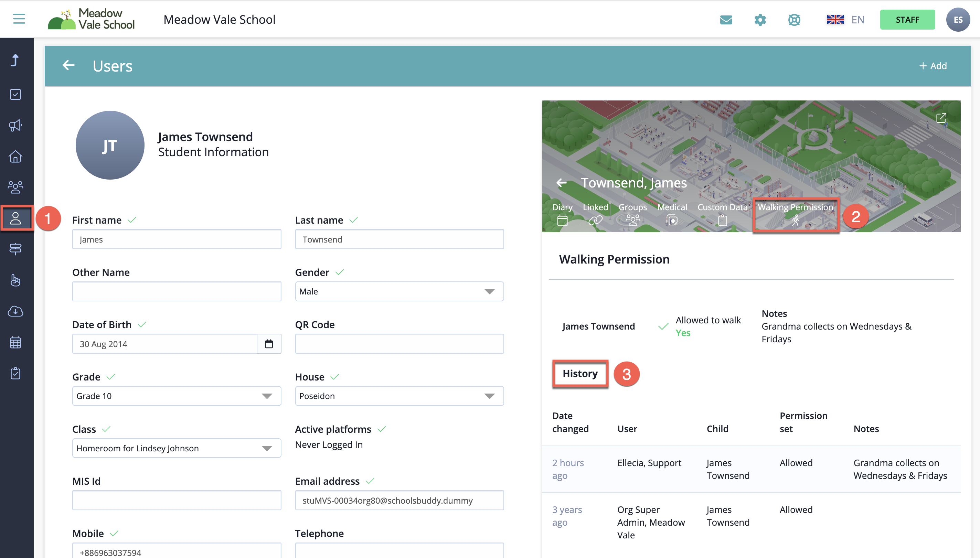
Task: Click the First name input field
Action: coord(176,239)
